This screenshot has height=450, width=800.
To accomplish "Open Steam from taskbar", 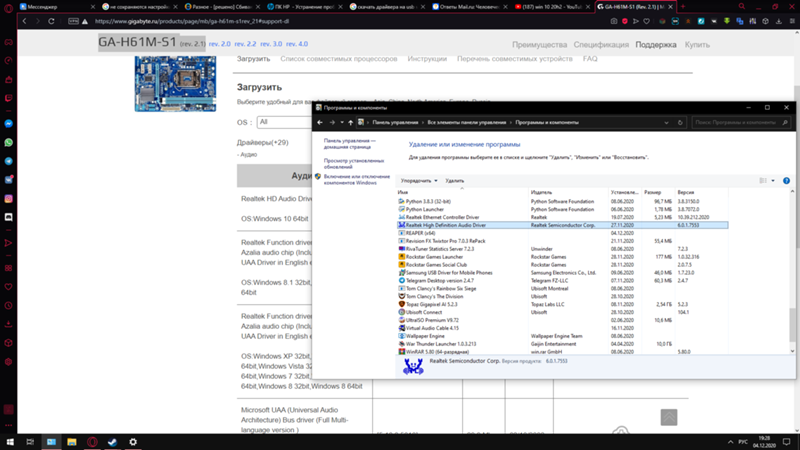I will tap(112, 442).
